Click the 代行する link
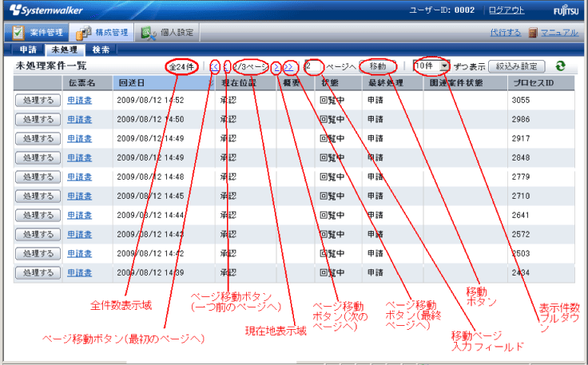The image size is (588, 365). click(x=505, y=33)
